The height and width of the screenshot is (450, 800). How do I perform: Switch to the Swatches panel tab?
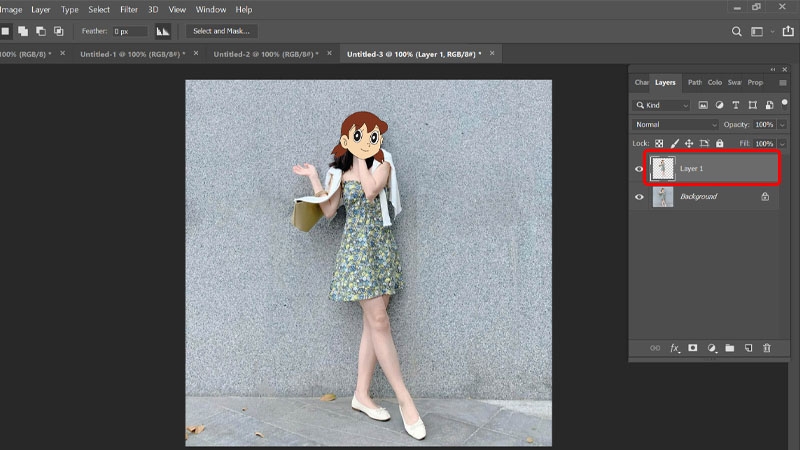tap(735, 82)
